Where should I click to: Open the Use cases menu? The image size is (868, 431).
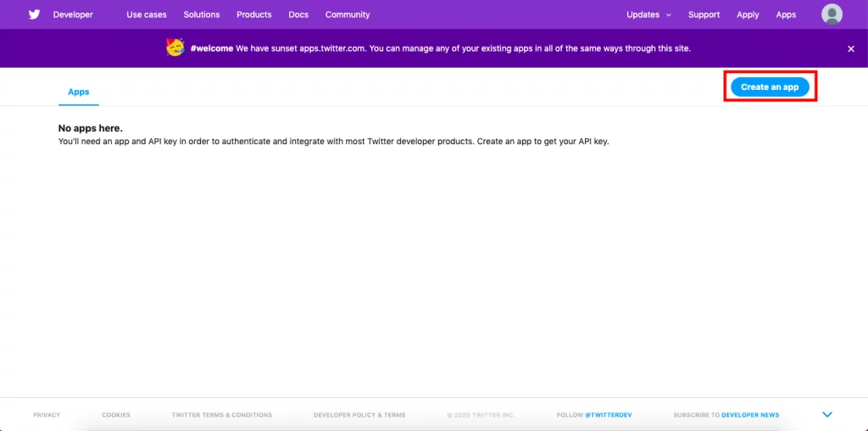point(146,15)
